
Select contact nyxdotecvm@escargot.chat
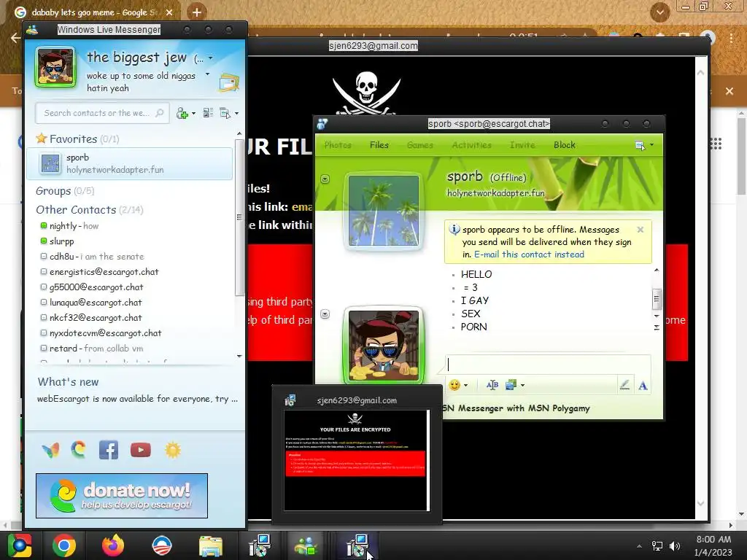click(x=101, y=332)
